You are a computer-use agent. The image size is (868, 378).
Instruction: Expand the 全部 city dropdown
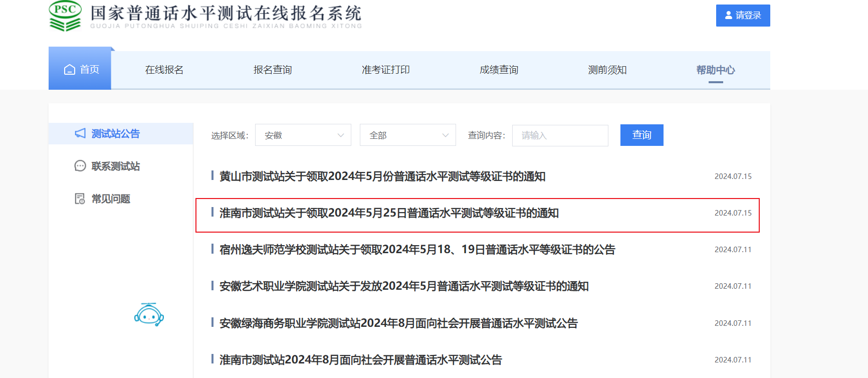[407, 135]
